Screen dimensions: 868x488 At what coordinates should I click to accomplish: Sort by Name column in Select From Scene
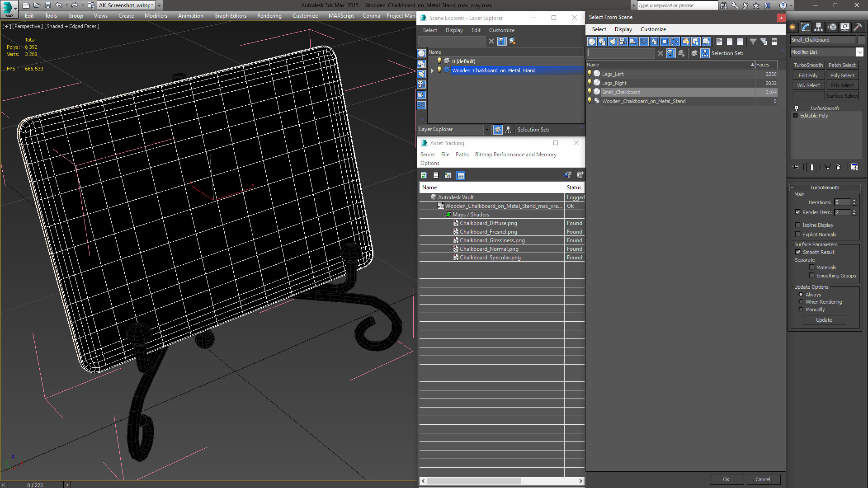[x=670, y=65]
